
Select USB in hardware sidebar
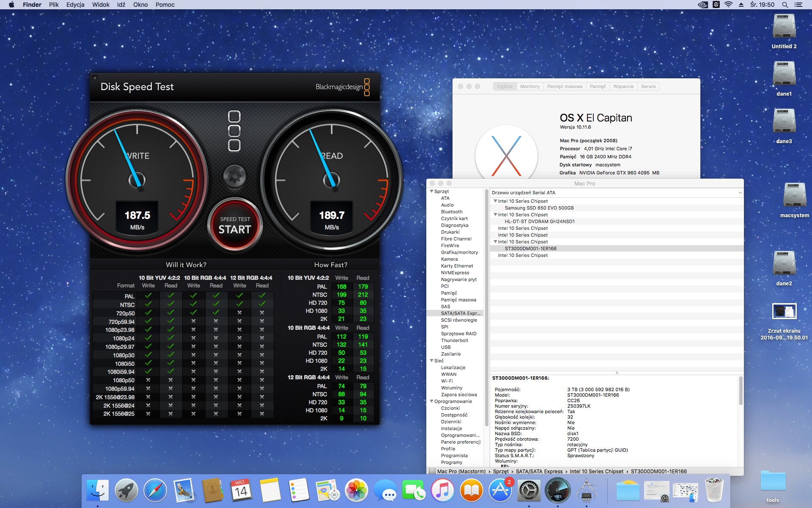[446, 347]
